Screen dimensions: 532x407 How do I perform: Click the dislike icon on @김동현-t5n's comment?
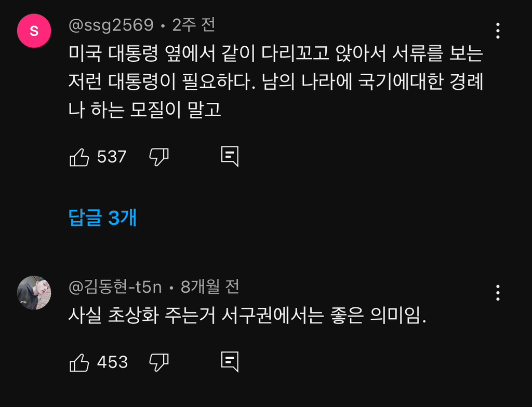point(159,363)
